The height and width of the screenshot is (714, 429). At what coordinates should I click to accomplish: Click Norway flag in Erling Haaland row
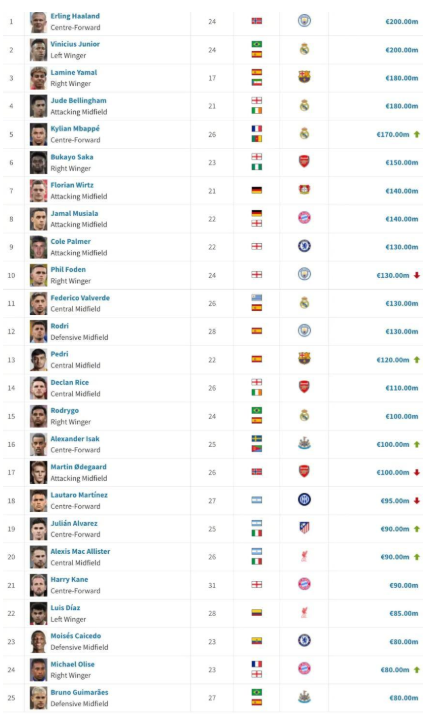257,21
